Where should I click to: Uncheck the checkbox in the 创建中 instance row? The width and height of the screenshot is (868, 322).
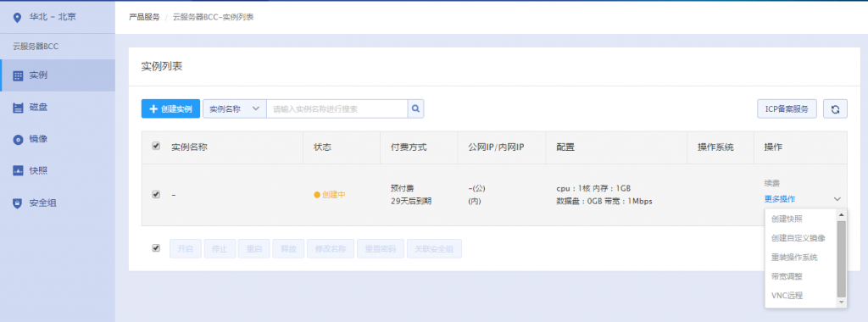pos(156,194)
